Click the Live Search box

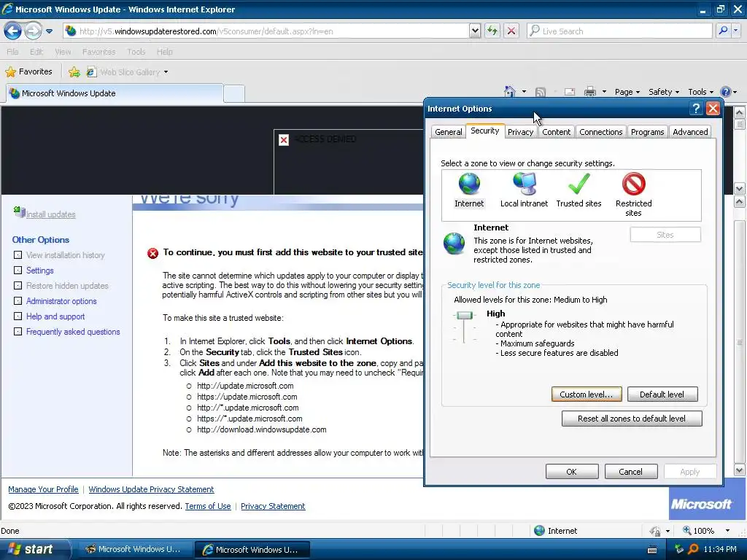[619, 31]
